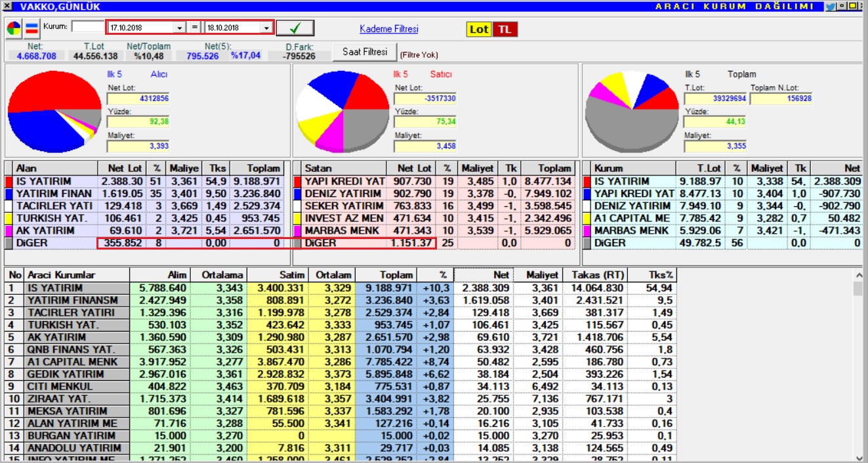
Task: Click the blue swatch beside YATIRIM FINAN buyer row
Action: 9,194
